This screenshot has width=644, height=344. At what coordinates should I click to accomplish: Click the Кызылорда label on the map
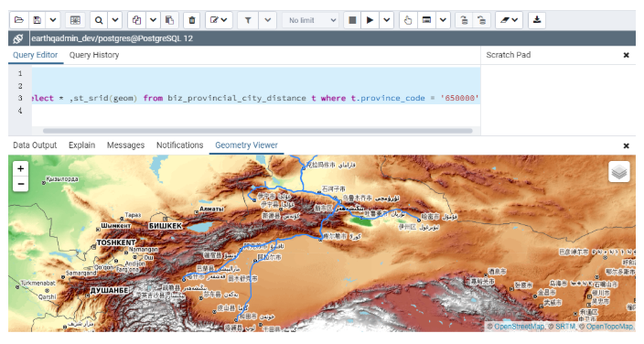(x=62, y=179)
